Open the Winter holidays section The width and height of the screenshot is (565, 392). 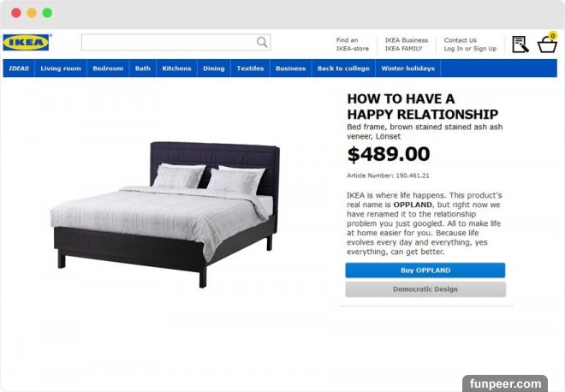pos(407,68)
